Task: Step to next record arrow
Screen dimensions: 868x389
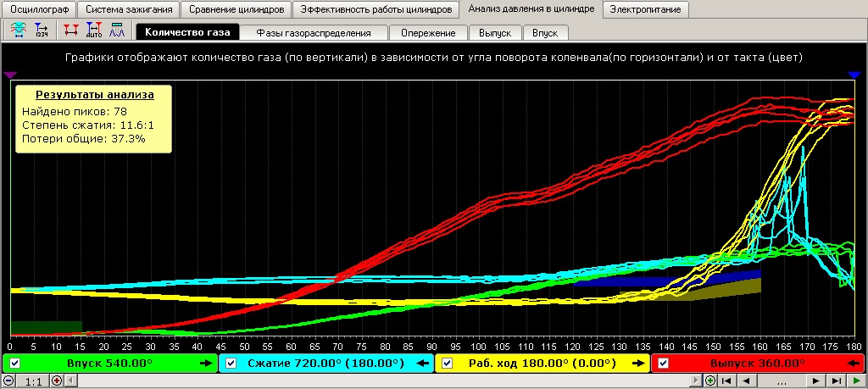Action: click(816, 381)
